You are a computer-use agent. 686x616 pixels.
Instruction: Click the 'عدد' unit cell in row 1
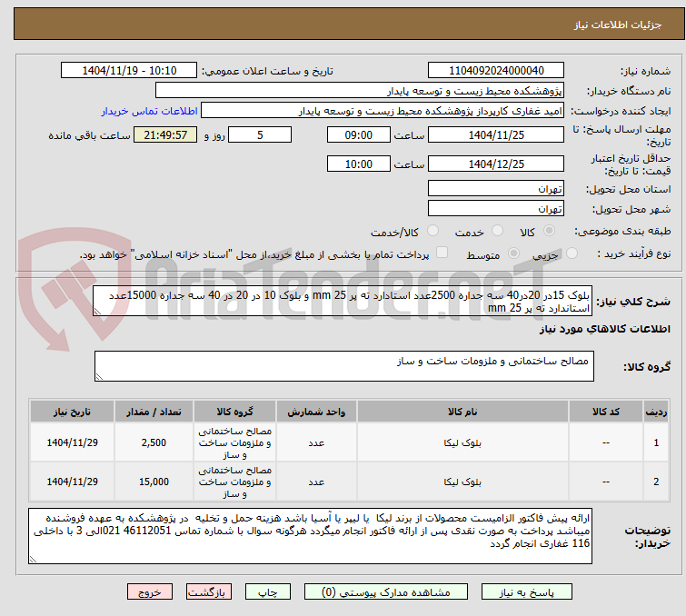coord(316,442)
